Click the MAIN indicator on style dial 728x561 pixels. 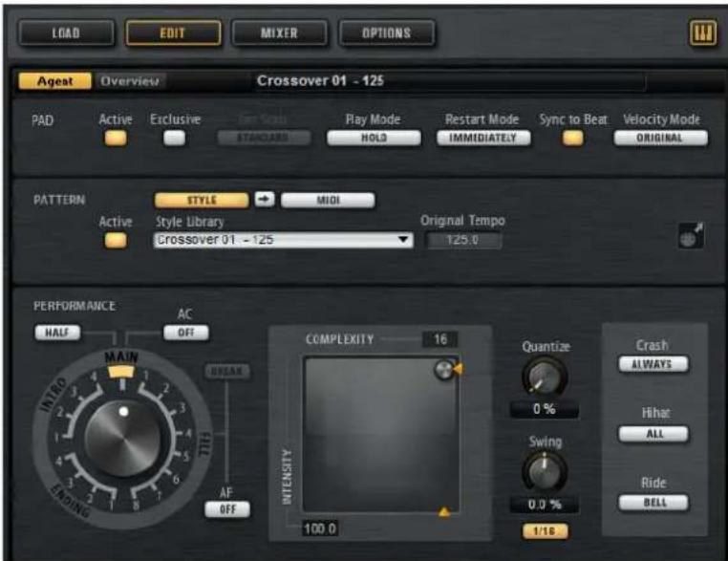(x=121, y=371)
